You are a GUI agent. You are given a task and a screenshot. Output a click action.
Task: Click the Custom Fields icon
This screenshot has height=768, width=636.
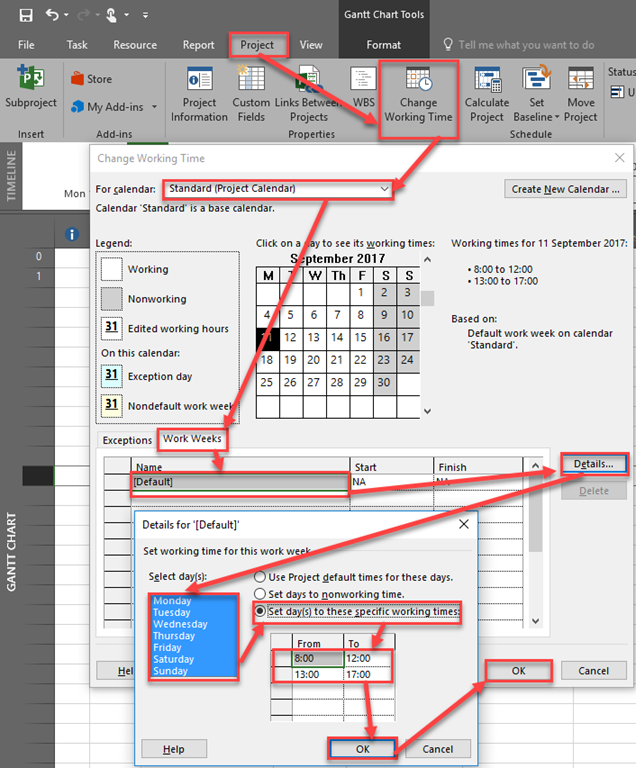(x=251, y=81)
